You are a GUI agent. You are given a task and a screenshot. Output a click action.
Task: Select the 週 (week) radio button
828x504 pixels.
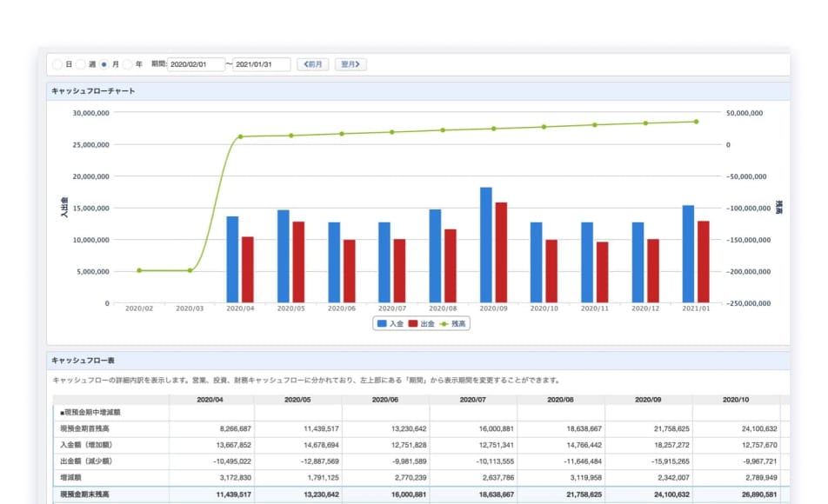point(81,64)
